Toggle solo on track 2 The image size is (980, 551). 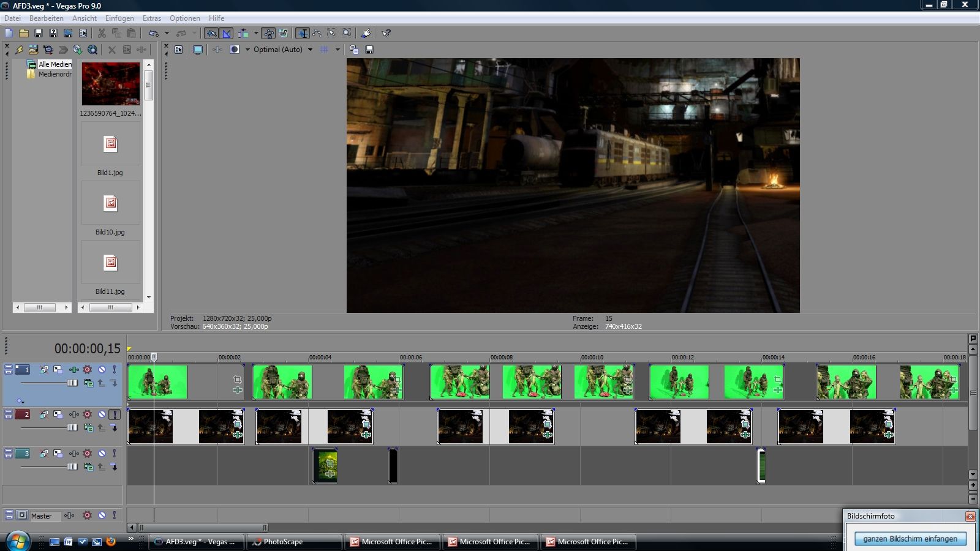(114, 414)
